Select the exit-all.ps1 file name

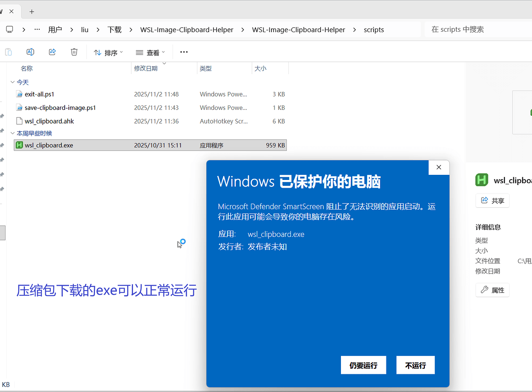[x=40, y=94]
